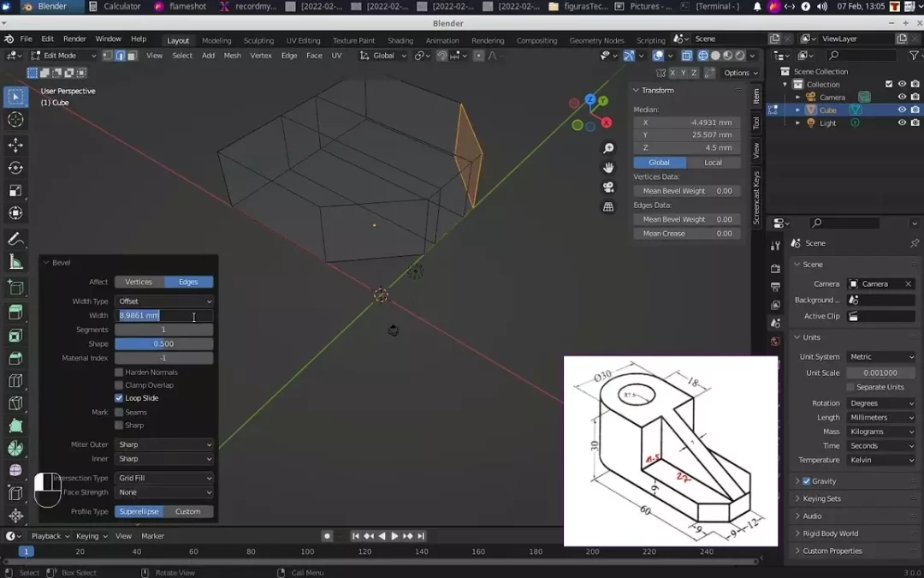Toggle camera view in viewport
The width and height of the screenshot is (924, 578).
click(x=608, y=188)
